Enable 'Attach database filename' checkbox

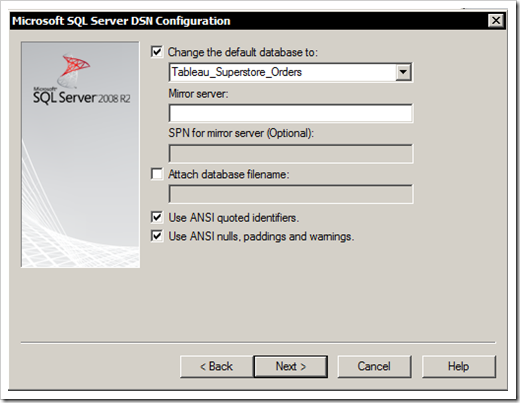point(157,174)
